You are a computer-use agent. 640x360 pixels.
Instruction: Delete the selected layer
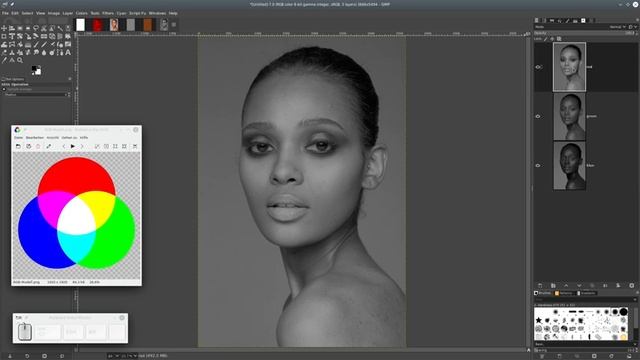(x=631, y=286)
